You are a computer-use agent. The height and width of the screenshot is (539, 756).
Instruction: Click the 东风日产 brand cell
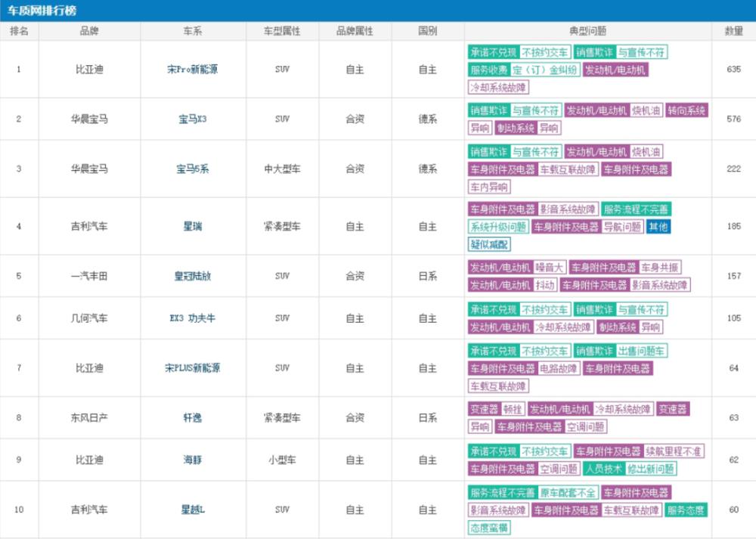[x=89, y=417]
